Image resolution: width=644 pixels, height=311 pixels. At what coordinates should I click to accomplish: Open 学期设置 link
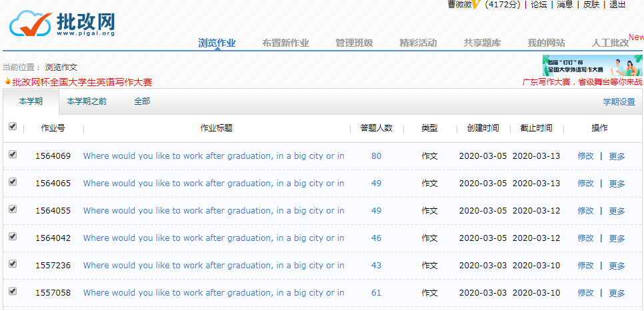tap(619, 102)
